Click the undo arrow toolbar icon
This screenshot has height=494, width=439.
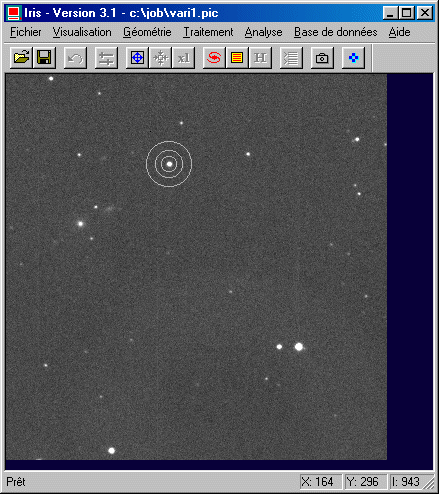(x=75, y=58)
